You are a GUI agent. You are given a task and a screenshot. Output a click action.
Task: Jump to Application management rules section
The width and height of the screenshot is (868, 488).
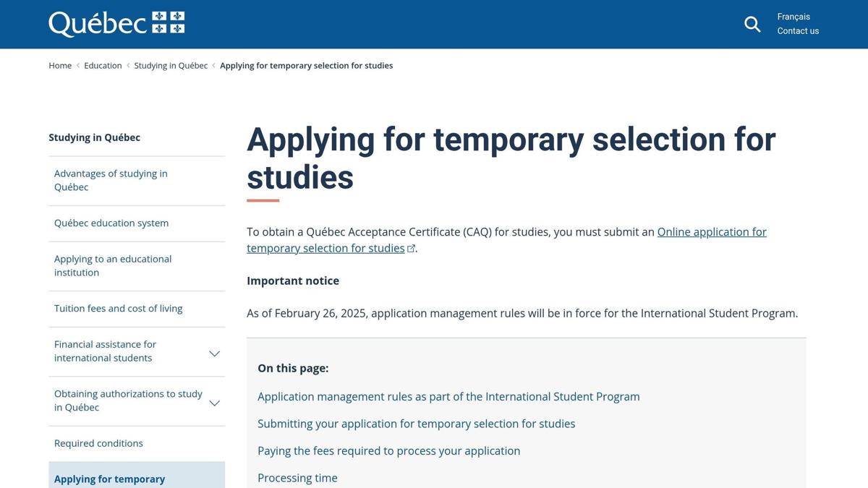448,397
